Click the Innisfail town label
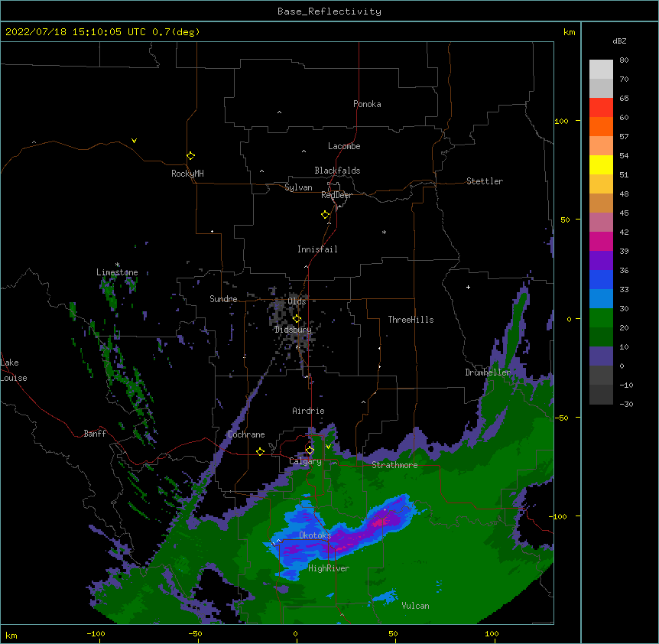 click(317, 249)
